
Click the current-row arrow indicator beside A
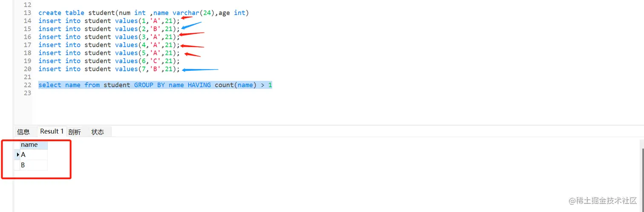[x=17, y=155]
